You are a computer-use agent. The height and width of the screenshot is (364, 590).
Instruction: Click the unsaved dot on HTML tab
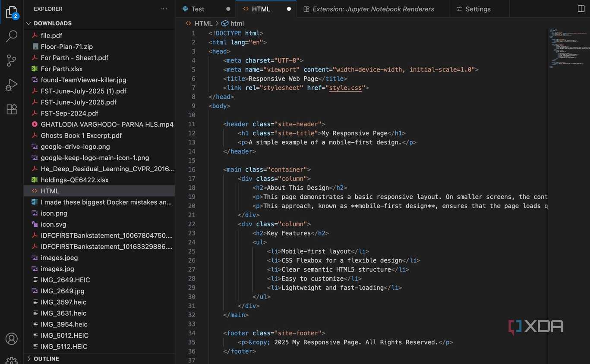(289, 9)
